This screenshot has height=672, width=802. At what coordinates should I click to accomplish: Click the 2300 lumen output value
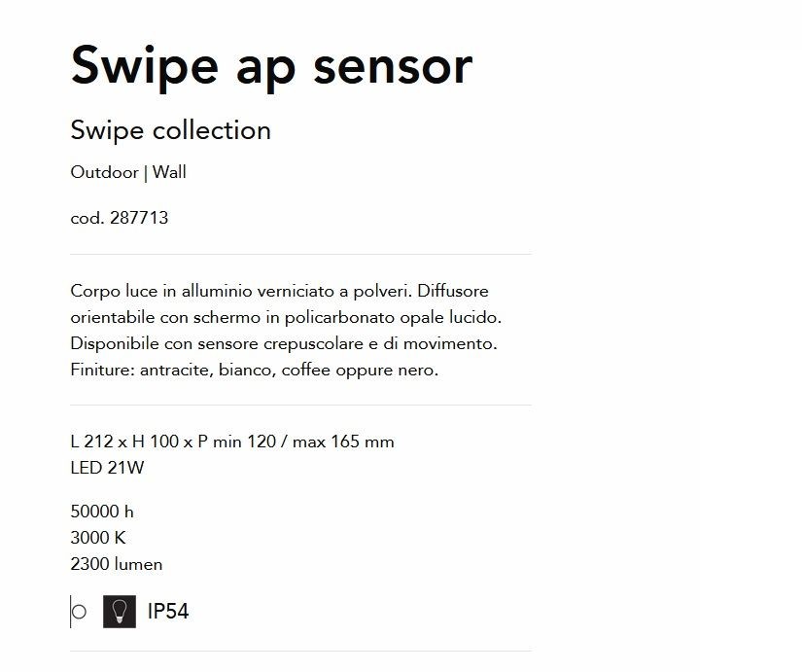click(x=117, y=564)
